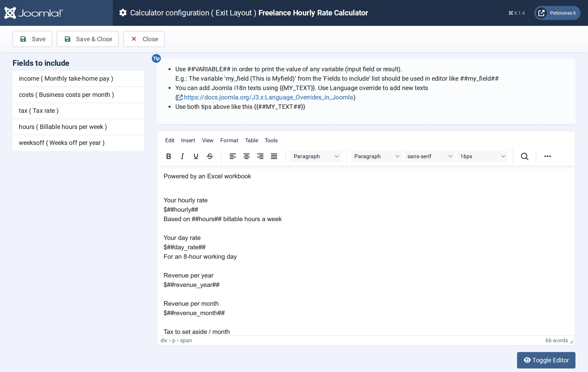Click the span element in path bar
Viewport: 588px width, 372px height.
coord(186,340)
